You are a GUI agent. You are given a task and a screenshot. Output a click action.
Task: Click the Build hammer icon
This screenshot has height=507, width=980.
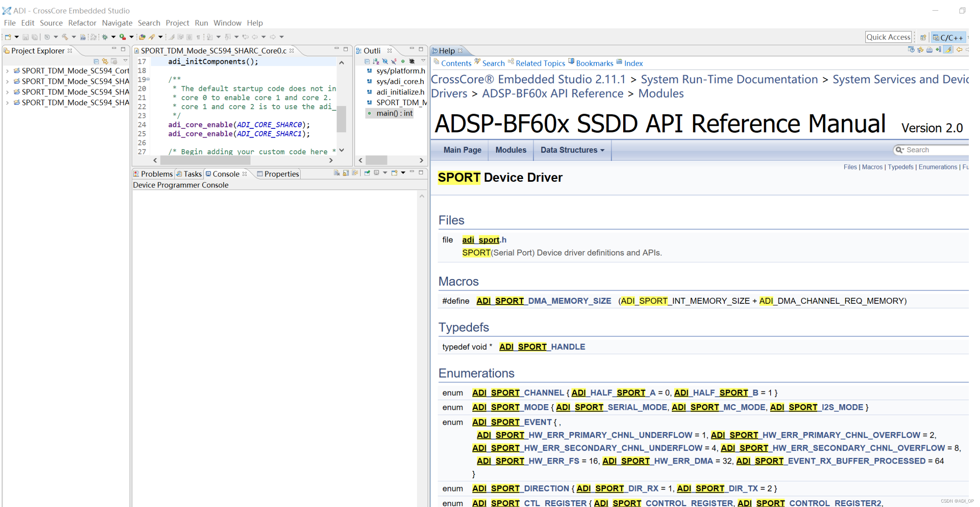(65, 37)
